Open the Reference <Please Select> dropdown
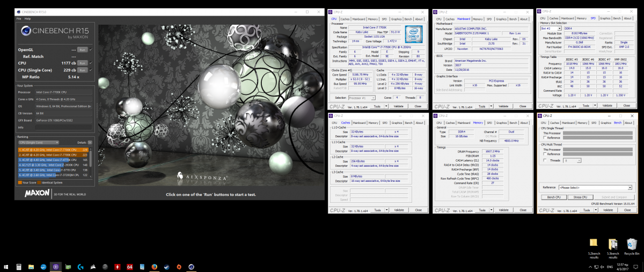Image resolution: width=644 pixels, height=272 pixels. point(595,187)
